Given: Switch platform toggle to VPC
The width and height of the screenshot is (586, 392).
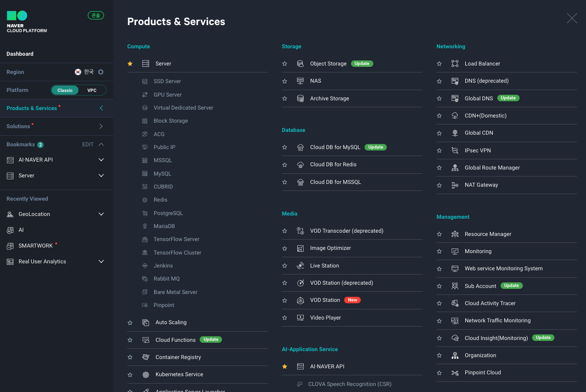Looking at the screenshot, I should click(92, 90).
